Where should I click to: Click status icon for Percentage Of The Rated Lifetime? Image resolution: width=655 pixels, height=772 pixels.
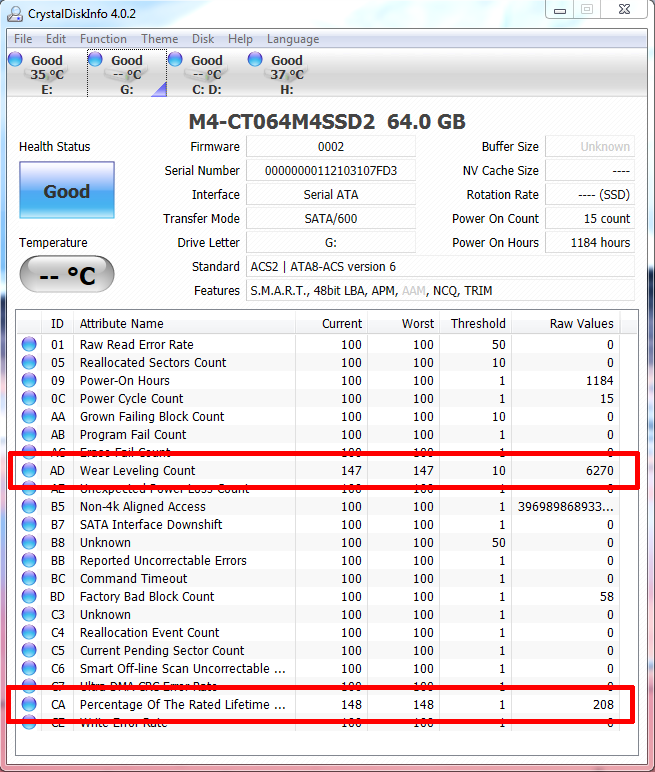(29, 704)
